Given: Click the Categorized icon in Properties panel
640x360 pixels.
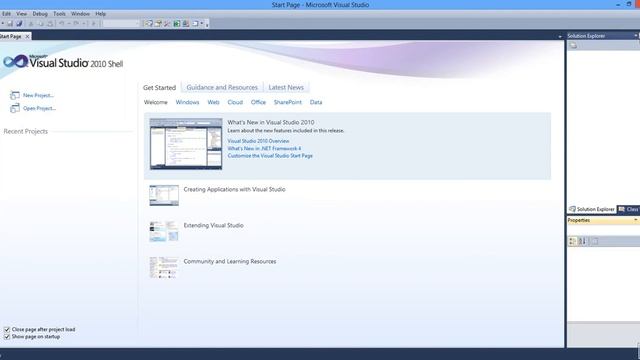Looking at the screenshot, I should click(x=573, y=241).
